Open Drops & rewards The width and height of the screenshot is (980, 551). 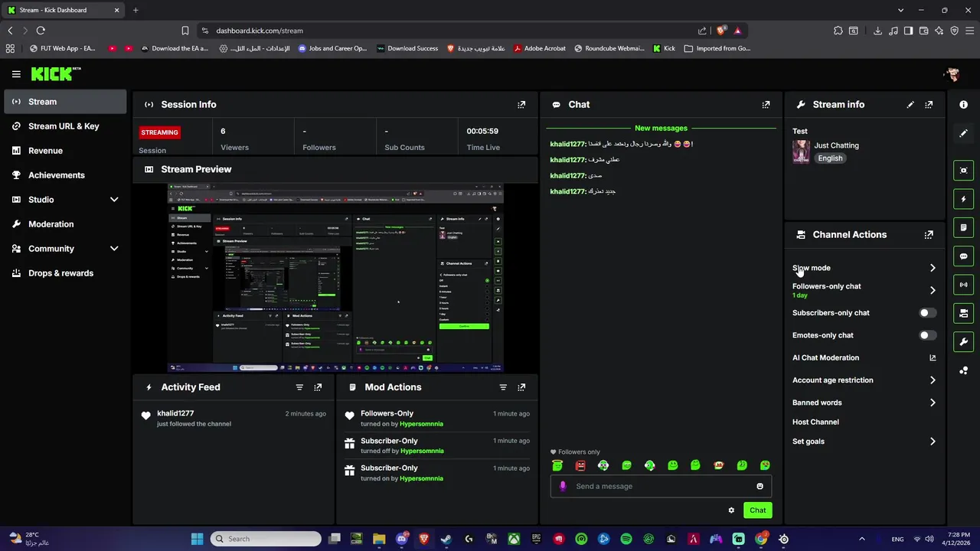(x=65, y=273)
